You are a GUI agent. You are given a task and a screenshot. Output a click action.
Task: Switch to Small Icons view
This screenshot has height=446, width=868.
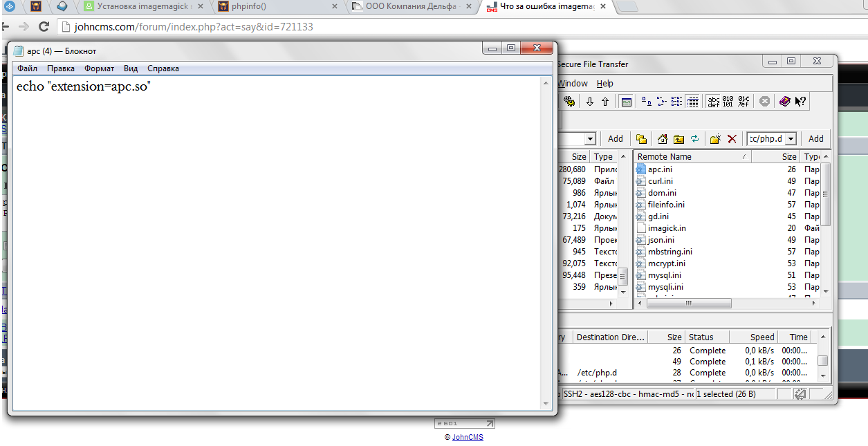(x=662, y=102)
